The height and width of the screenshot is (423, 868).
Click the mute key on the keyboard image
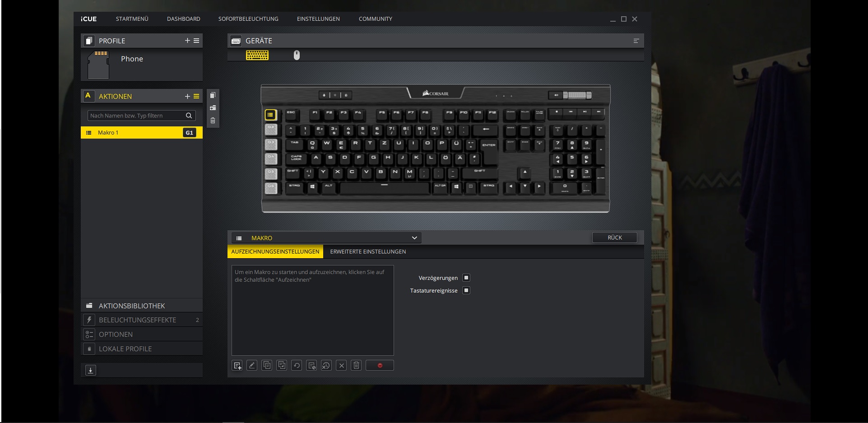click(556, 95)
